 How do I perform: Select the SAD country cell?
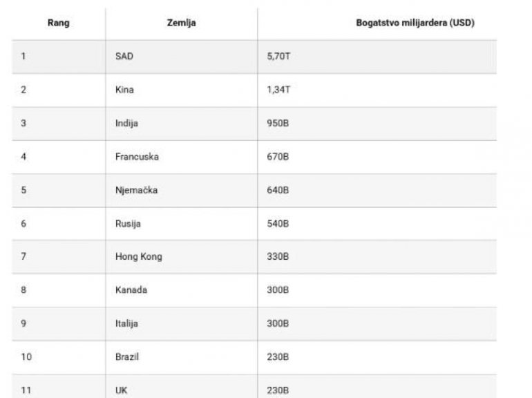point(124,57)
